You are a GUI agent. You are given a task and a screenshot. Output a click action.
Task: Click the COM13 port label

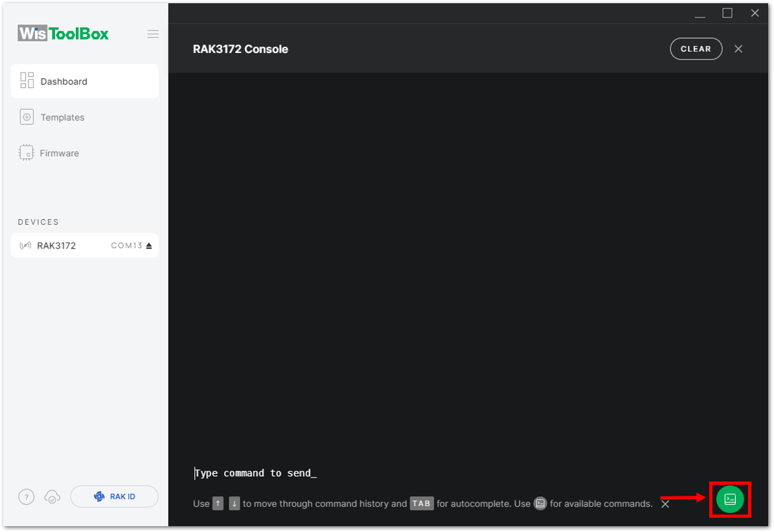(126, 245)
